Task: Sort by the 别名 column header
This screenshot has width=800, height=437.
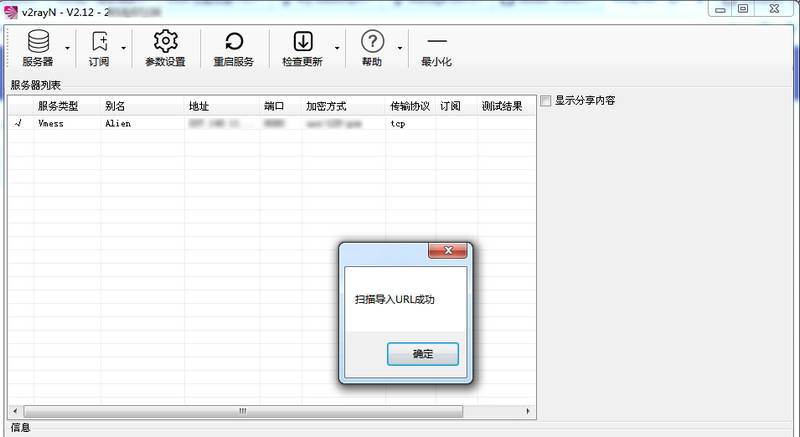Action: coord(114,106)
